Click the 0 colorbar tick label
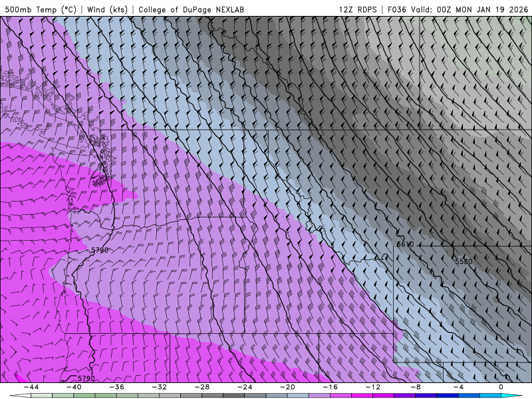Image resolution: width=532 pixels, height=399 pixels. 501,387
